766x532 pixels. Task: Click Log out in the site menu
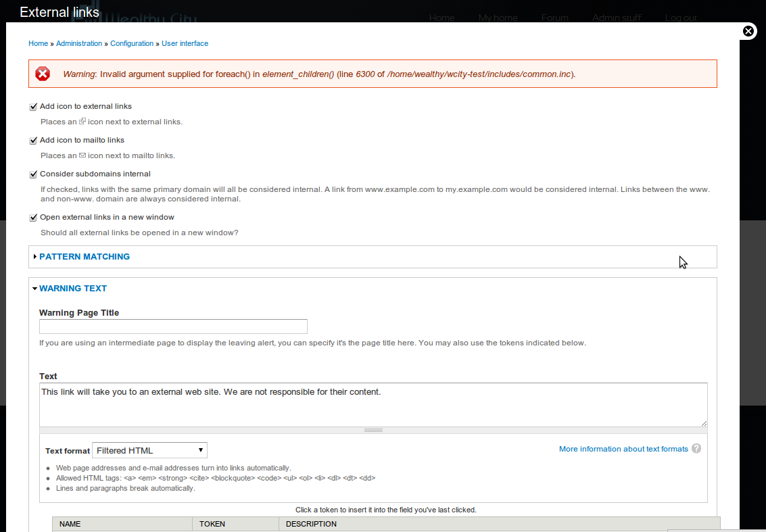coord(681,18)
